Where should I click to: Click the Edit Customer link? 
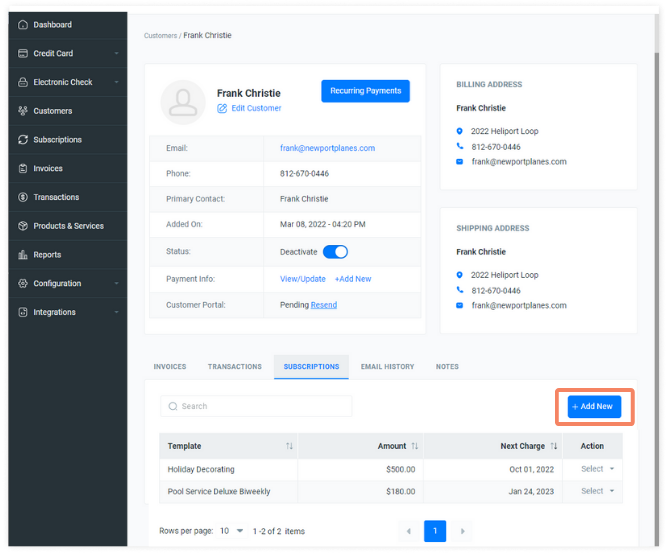pos(256,108)
